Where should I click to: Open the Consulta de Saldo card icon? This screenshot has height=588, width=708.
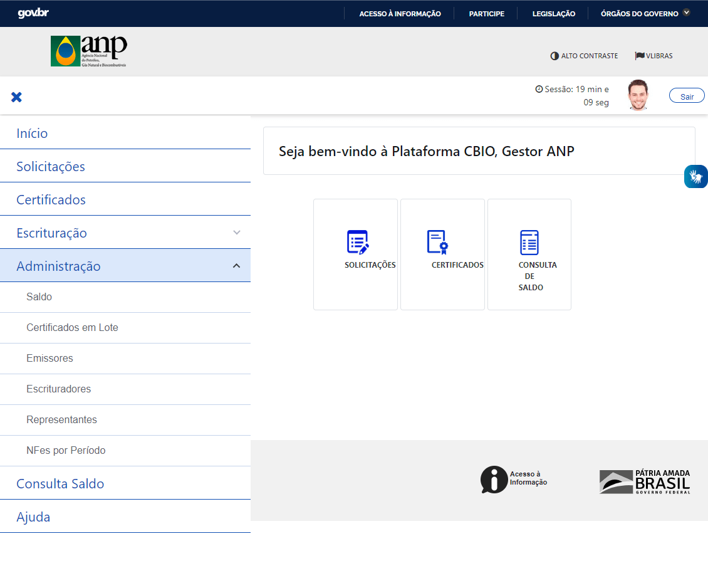pyautogui.click(x=529, y=243)
